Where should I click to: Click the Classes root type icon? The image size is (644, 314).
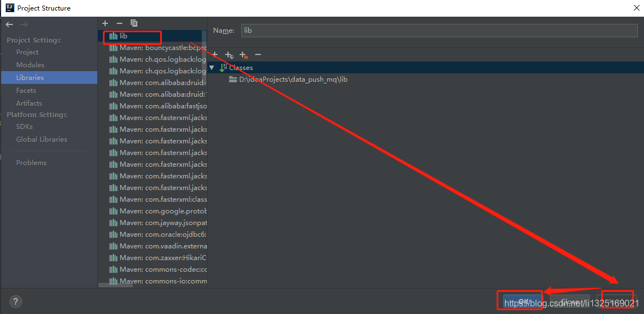coord(224,68)
